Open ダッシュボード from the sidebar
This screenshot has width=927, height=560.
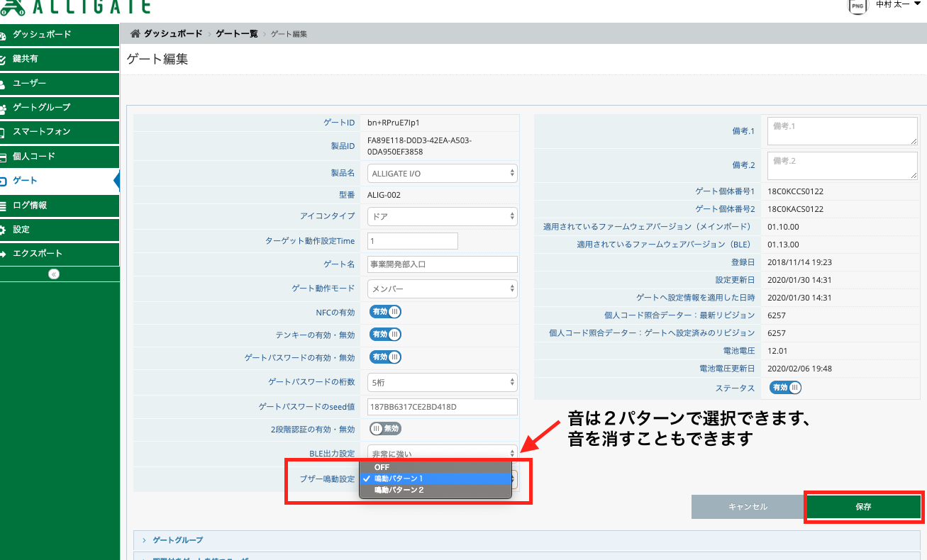coord(60,34)
